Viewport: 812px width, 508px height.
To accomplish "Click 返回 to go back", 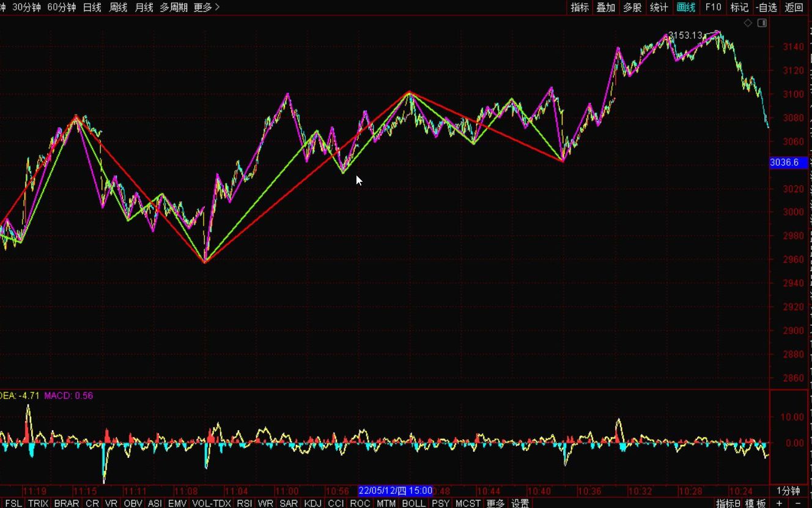I will pyautogui.click(x=794, y=7).
